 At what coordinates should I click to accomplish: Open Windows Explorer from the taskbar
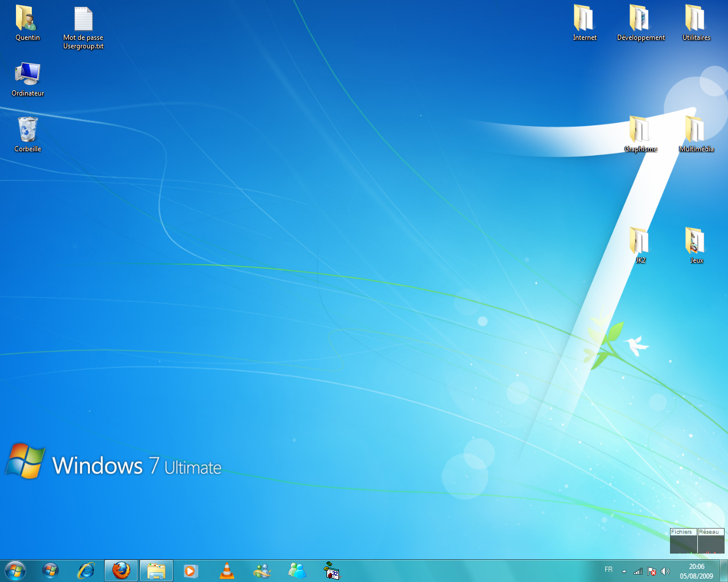pos(156,571)
